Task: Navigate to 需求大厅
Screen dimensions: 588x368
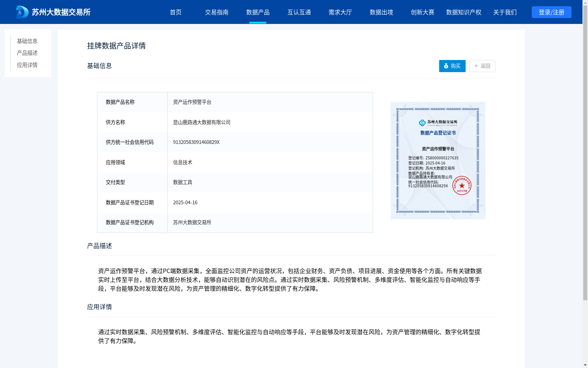Action: 340,12
